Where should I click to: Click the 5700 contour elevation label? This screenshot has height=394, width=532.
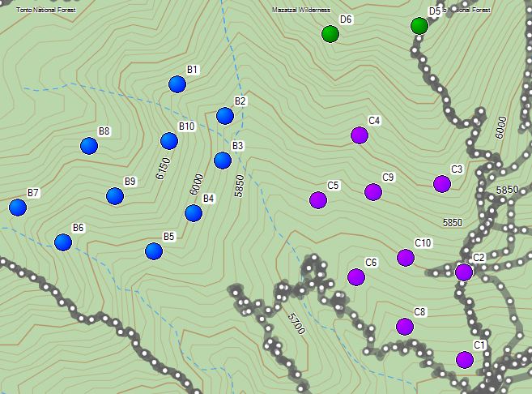(296, 325)
